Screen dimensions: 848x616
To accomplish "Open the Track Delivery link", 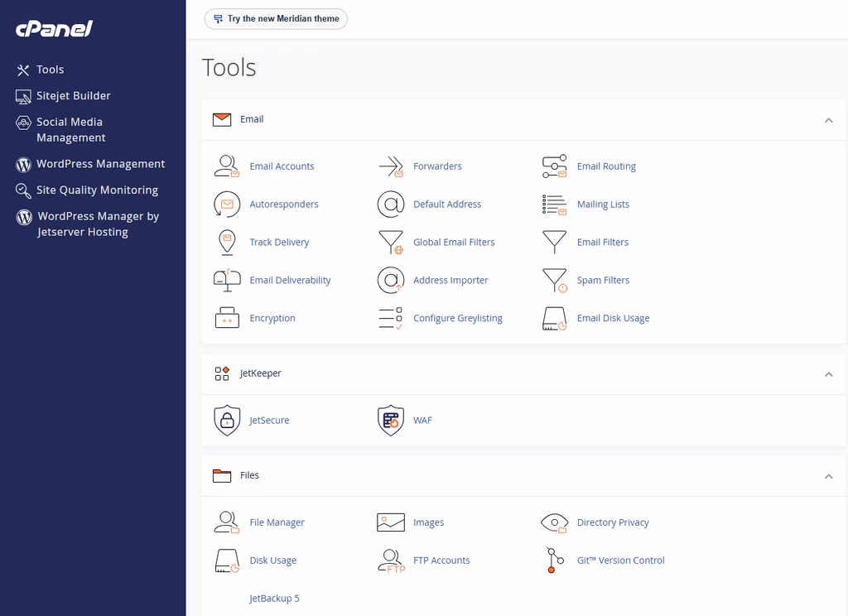I will 279,243.
